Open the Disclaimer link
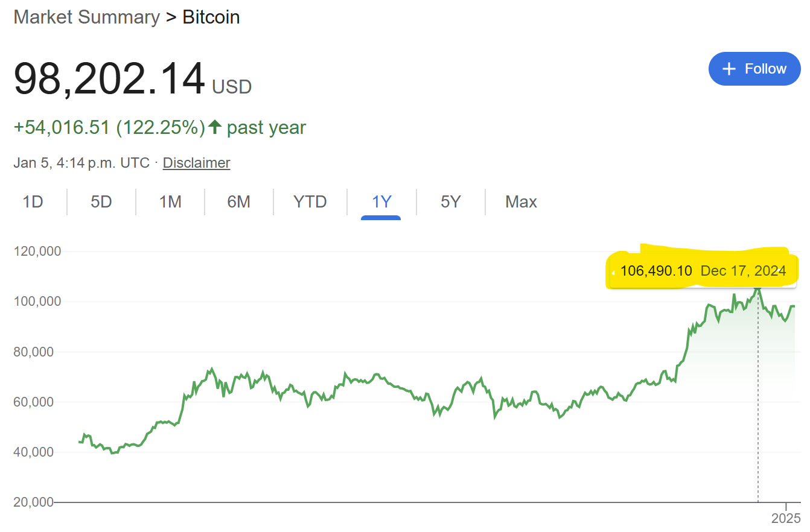The width and height of the screenshot is (810, 532). point(196,163)
